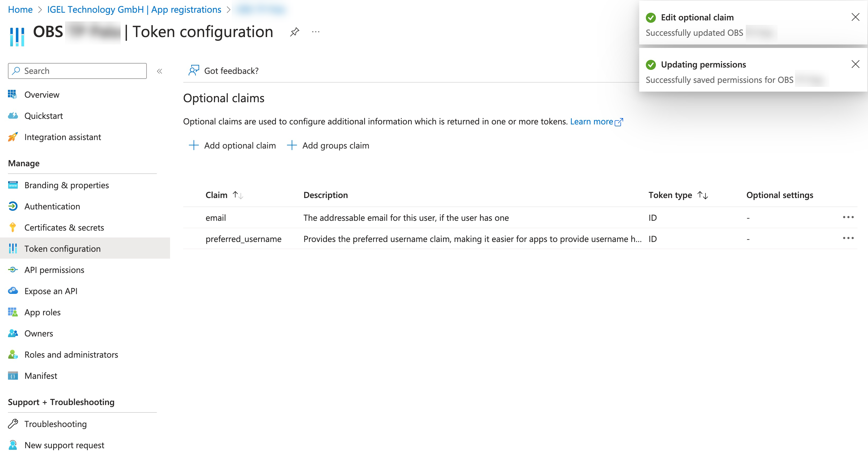Click the Integration assistant rocket icon
868x467 pixels.
pyautogui.click(x=13, y=137)
